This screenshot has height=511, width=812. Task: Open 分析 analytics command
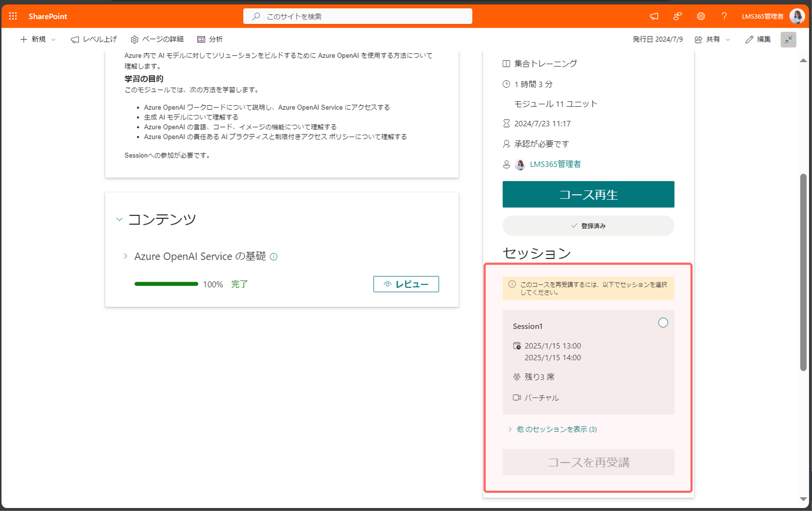[x=210, y=39]
